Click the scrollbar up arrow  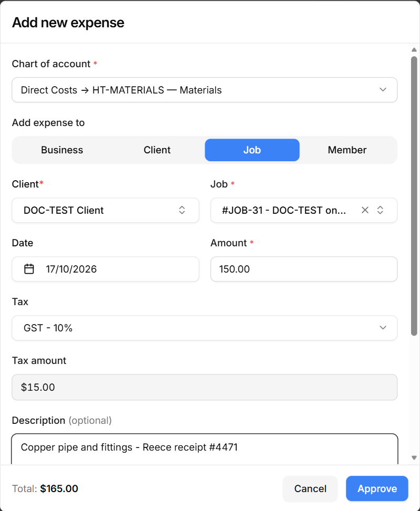point(414,50)
